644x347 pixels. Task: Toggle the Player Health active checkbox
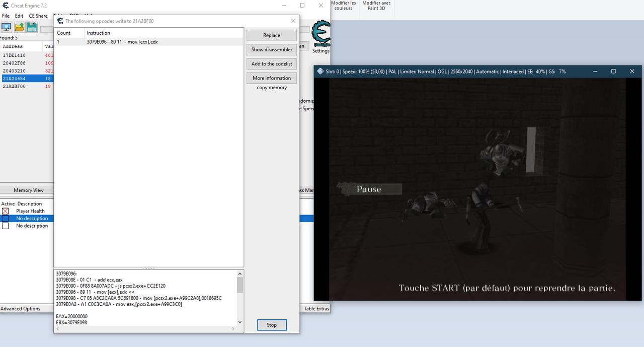pyautogui.click(x=5, y=211)
